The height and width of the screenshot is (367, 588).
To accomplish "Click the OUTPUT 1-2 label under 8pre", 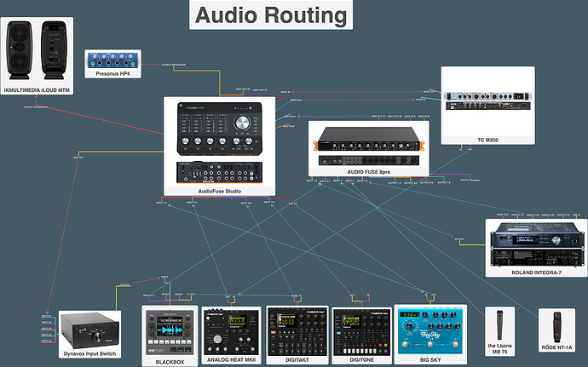I will pos(395,182).
